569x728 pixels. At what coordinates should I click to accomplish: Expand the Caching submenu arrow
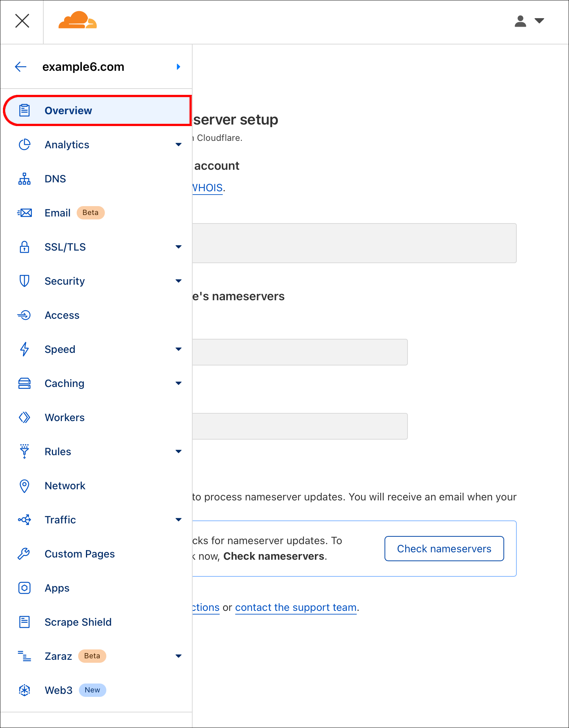tap(179, 383)
